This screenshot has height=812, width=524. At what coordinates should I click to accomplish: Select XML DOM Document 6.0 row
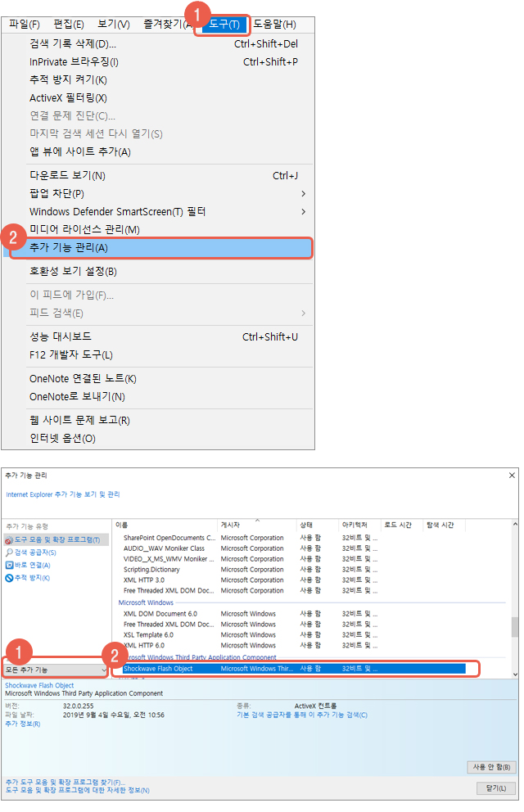click(x=292, y=614)
